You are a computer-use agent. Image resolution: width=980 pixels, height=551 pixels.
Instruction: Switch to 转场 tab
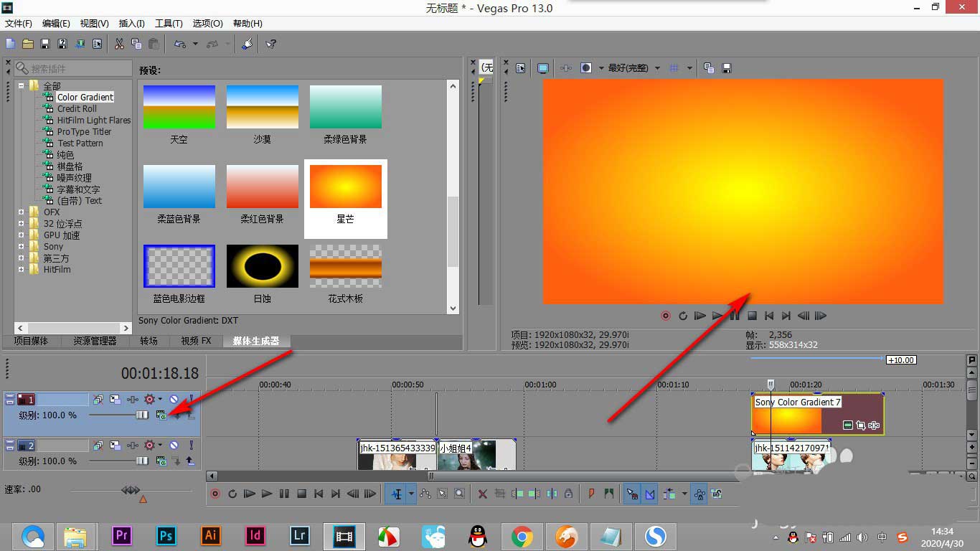pyautogui.click(x=149, y=342)
